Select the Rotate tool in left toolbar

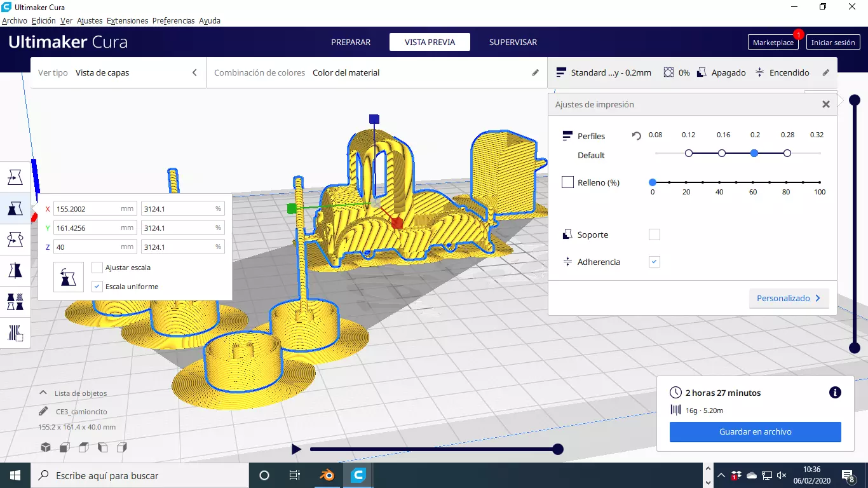click(15, 239)
